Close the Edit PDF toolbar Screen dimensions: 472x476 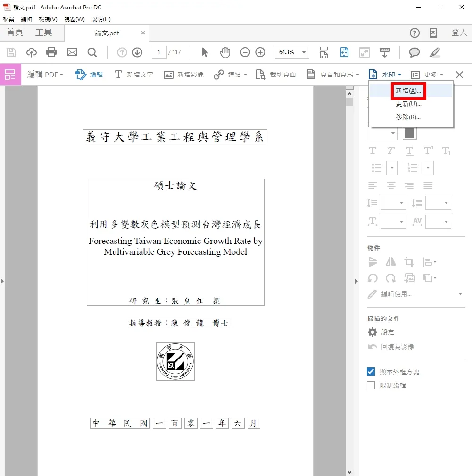pyautogui.click(x=460, y=75)
